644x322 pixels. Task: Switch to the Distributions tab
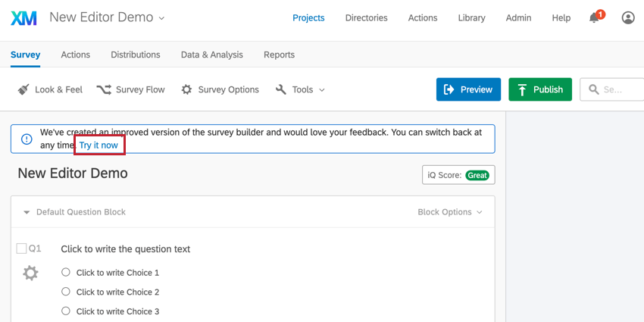(x=136, y=55)
